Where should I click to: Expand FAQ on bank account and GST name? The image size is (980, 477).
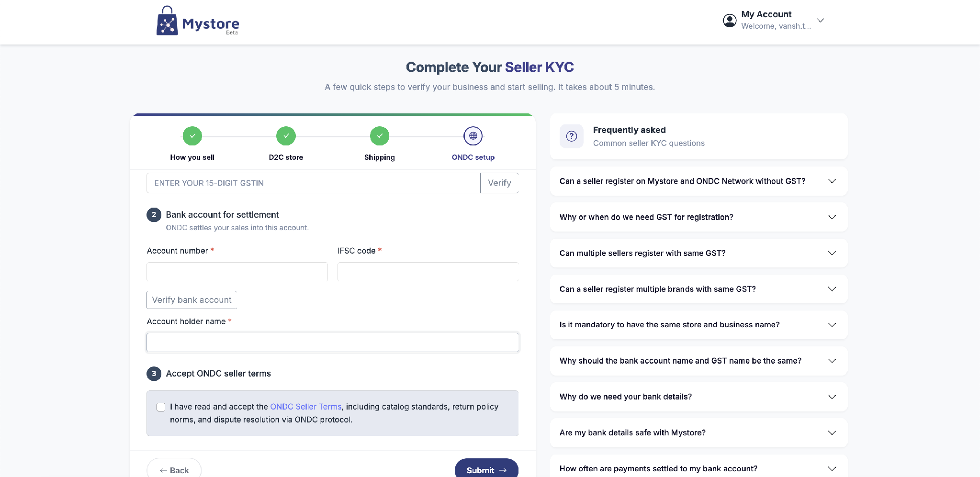point(699,361)
